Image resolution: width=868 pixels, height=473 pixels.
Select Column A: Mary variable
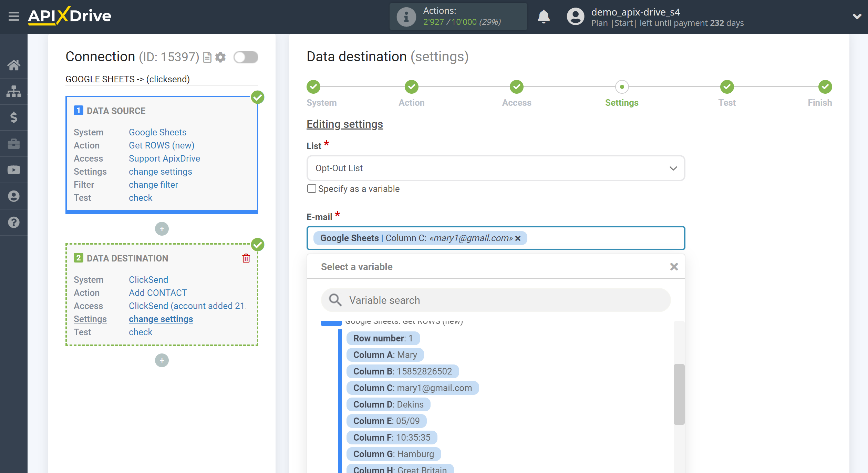[385, 355]
